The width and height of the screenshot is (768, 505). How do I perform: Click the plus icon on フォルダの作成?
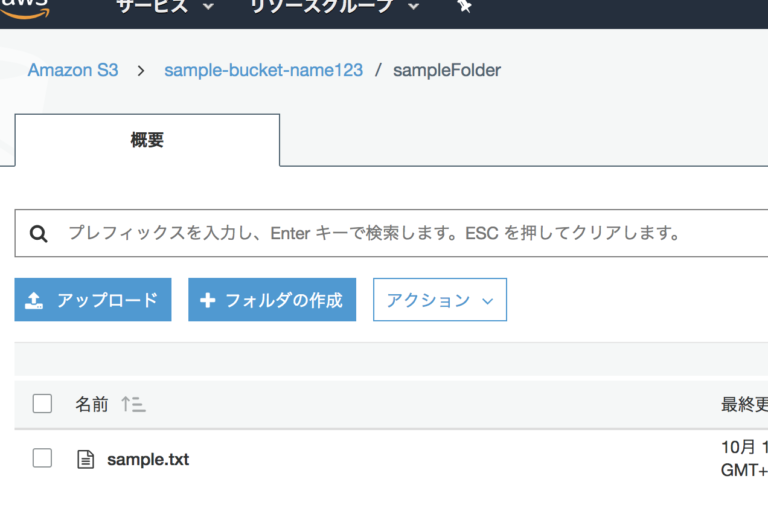208,300
